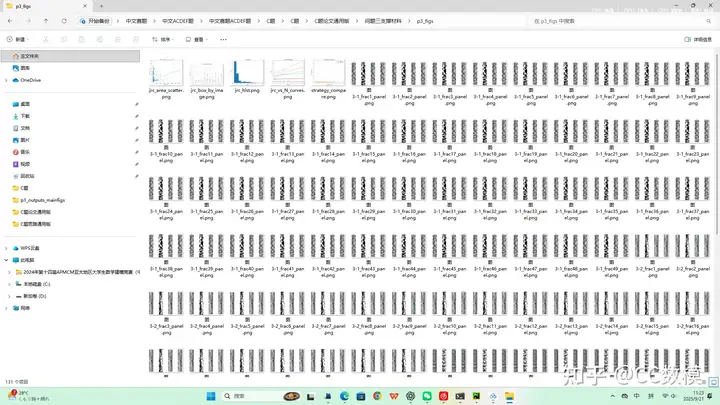The image size is (720, 405).
Task: Unpin Downloads using its pin icon
Action: (137, 116)
